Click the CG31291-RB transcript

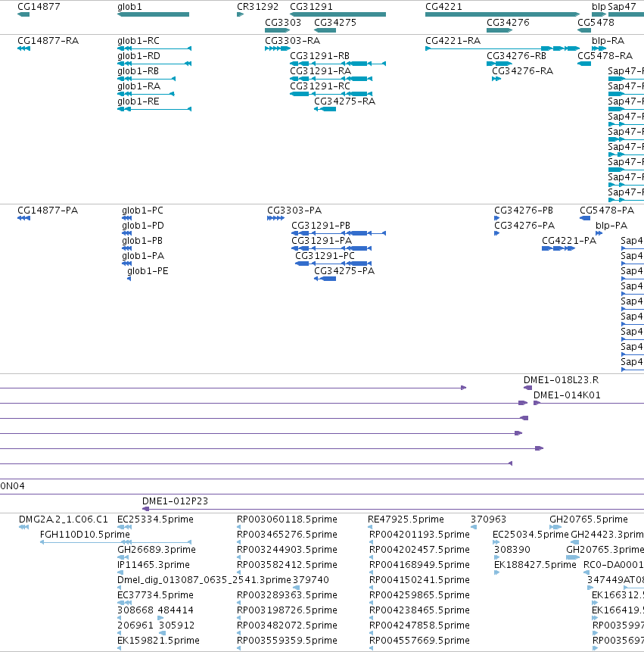click(338, 64)
